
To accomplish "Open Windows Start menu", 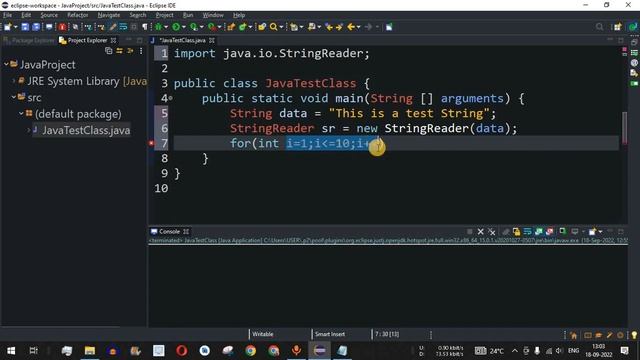I will coord(11,351).
